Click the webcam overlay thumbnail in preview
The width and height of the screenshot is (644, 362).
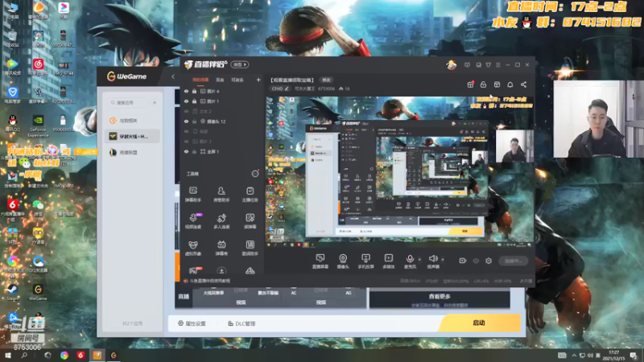click(514, 146)
